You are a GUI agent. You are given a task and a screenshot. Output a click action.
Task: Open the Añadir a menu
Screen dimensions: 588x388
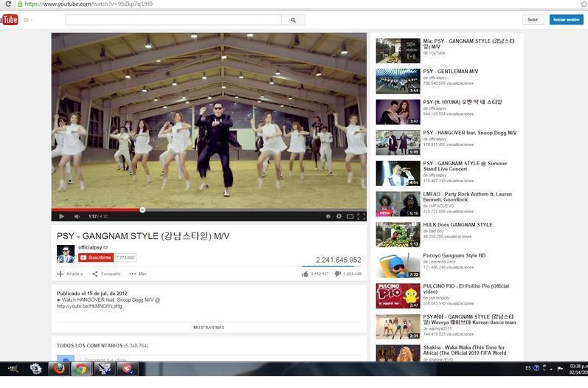click(70, 274)
